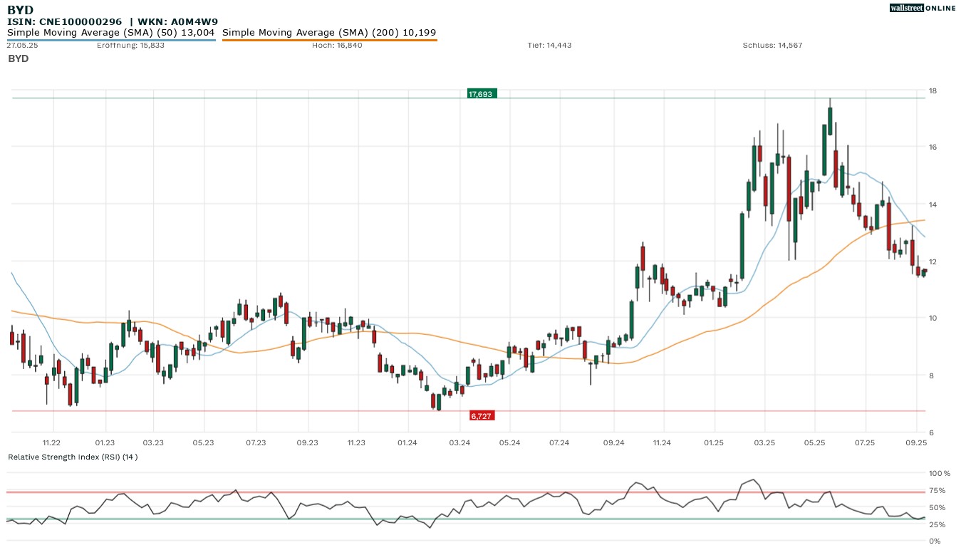Click the 07.24 date axis label
Image resolution: width=961 pixels, height=560 pixels.
559,442
